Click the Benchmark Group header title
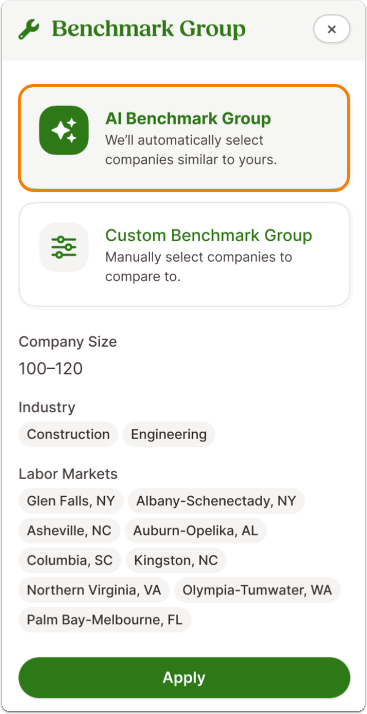 (x=148, y=30)
